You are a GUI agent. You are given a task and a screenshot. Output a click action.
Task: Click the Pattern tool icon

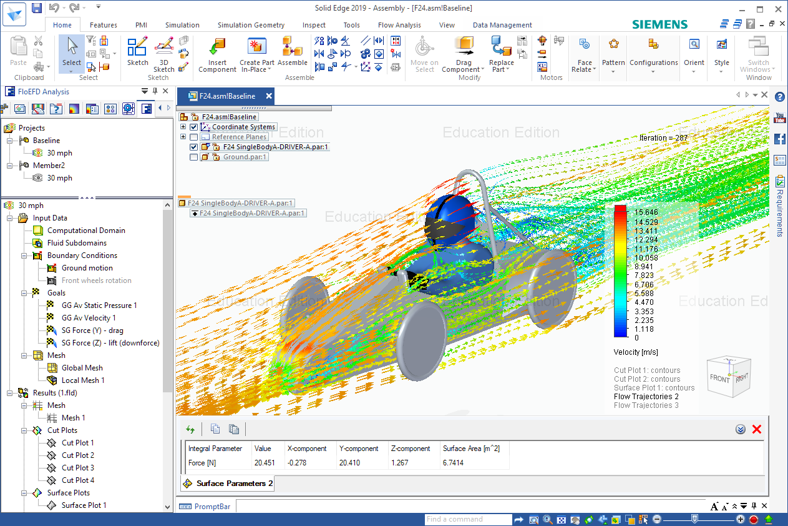point(613,44)
